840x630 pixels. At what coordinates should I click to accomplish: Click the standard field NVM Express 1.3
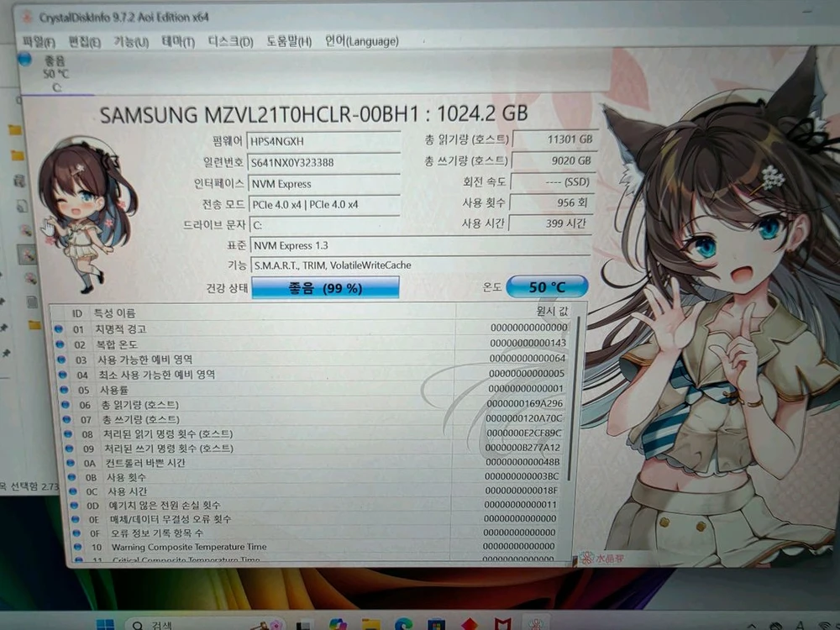[x=421, y=245]
